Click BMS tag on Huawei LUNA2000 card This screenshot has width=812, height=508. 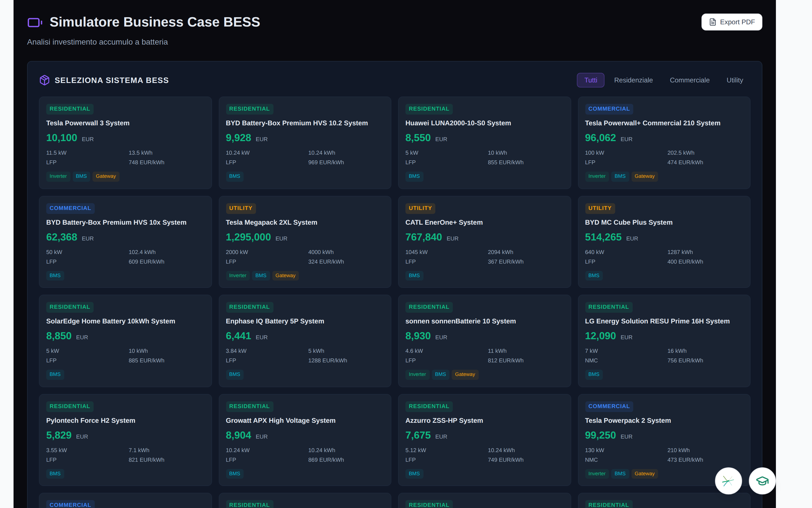[x=414, y=176]
